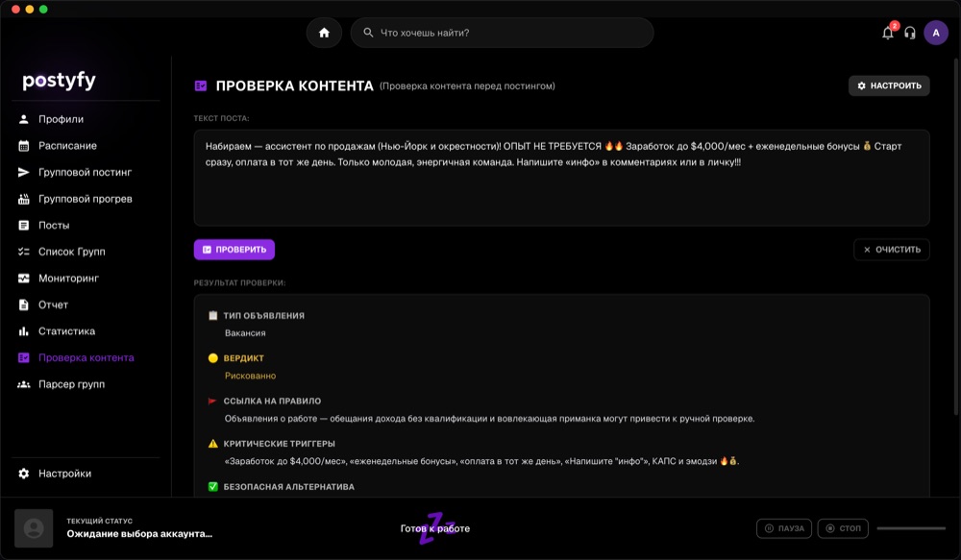This screenshot has width=961, height=560.
Task: Click into the post text area
Action: pyautogui.click(x=561, y=178)
